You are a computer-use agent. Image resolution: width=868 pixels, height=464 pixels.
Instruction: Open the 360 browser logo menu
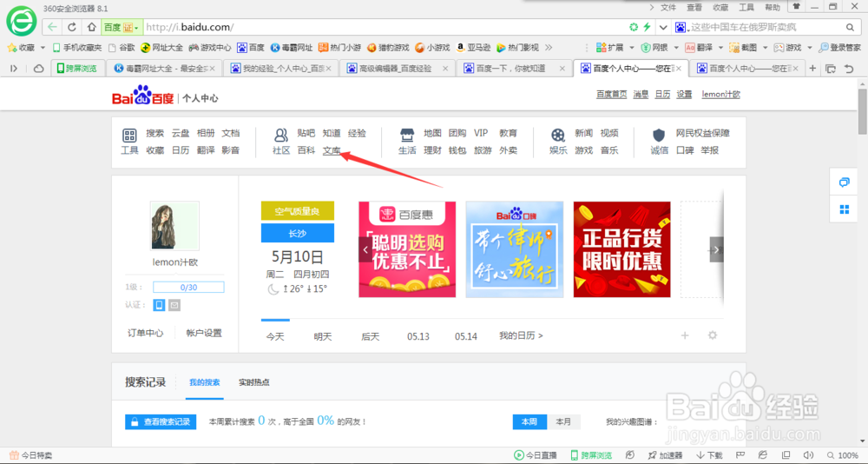click(21, 21)
